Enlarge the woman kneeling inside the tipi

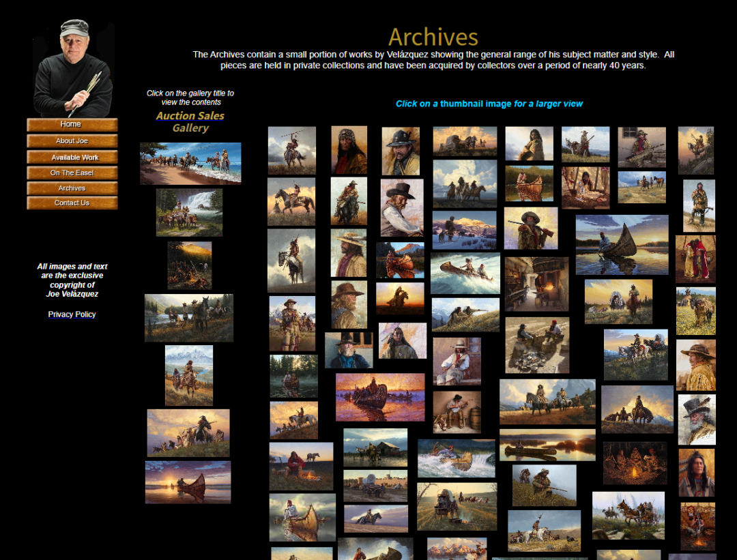586,188
